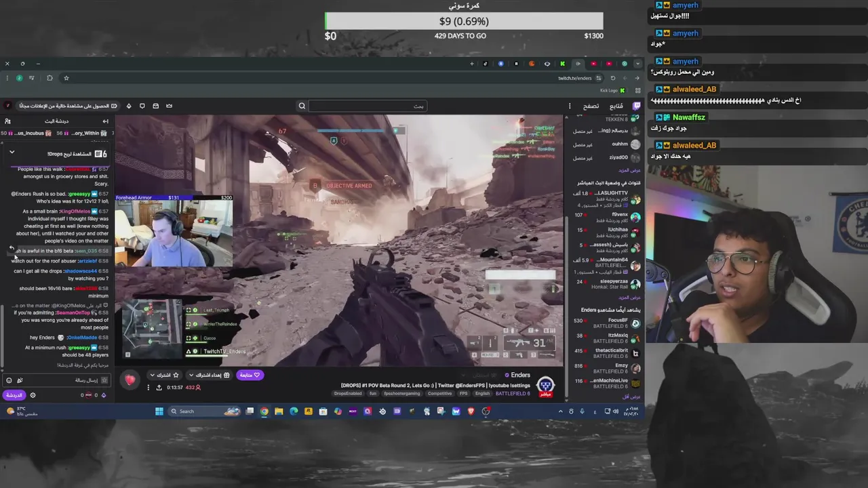Open Chrome apps grid on bookmarks bar
Screen dimensions: 868x488
click(638, 90)
